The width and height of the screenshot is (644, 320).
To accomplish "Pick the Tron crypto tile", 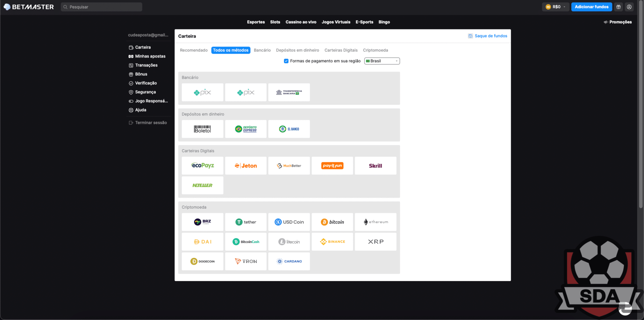I will [246, 261].
